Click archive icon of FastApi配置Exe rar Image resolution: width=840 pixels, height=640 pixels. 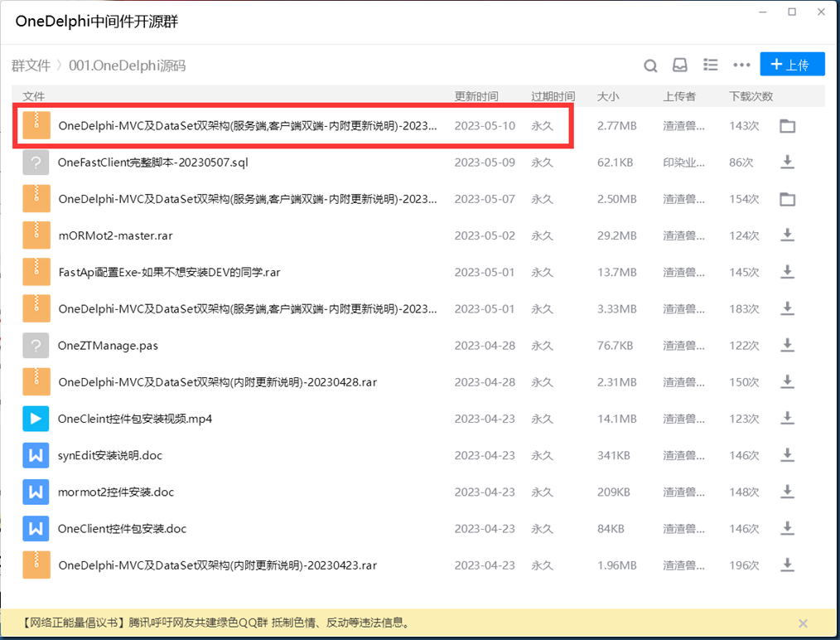[36, 272]
